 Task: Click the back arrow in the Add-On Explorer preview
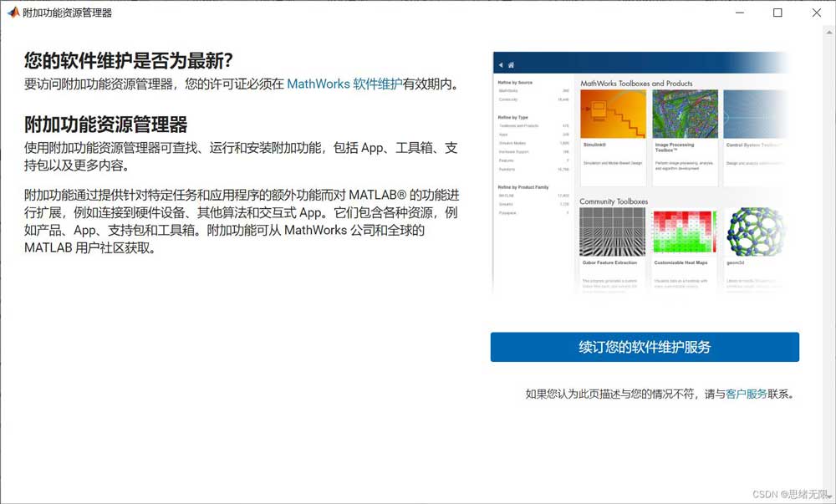pyautogui.click(x=501, y=64)
